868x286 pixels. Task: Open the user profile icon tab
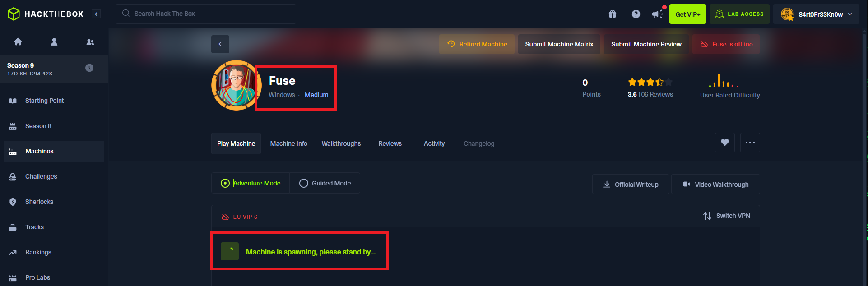tap(54, 42)
